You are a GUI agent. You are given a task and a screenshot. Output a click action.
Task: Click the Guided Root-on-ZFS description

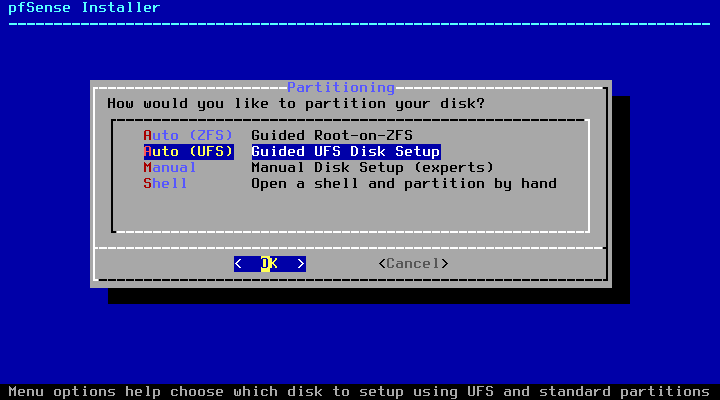click(331, 135)
